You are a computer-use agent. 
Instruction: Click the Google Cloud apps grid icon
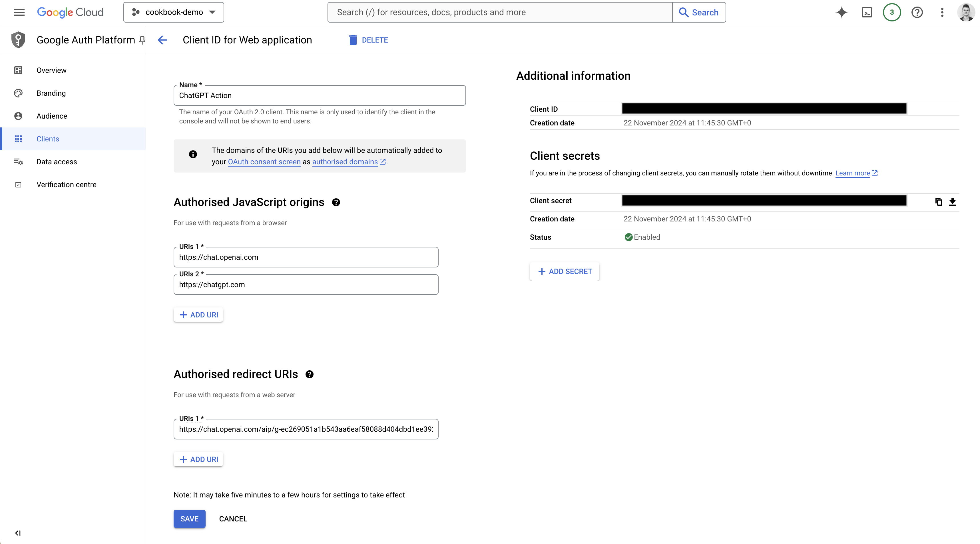(18, 139)
